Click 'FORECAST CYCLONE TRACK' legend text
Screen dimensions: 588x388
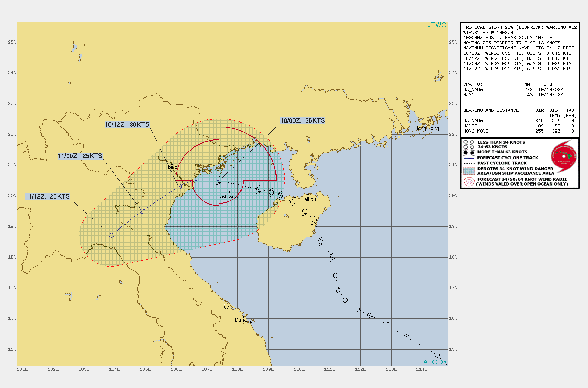(x=508, y=158)
